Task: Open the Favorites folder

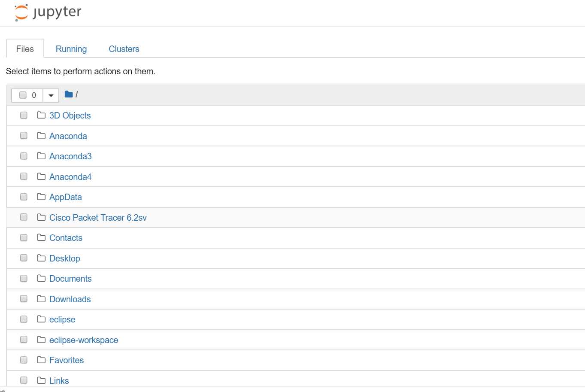Action: pyautogui.click(x=67, y=360)
